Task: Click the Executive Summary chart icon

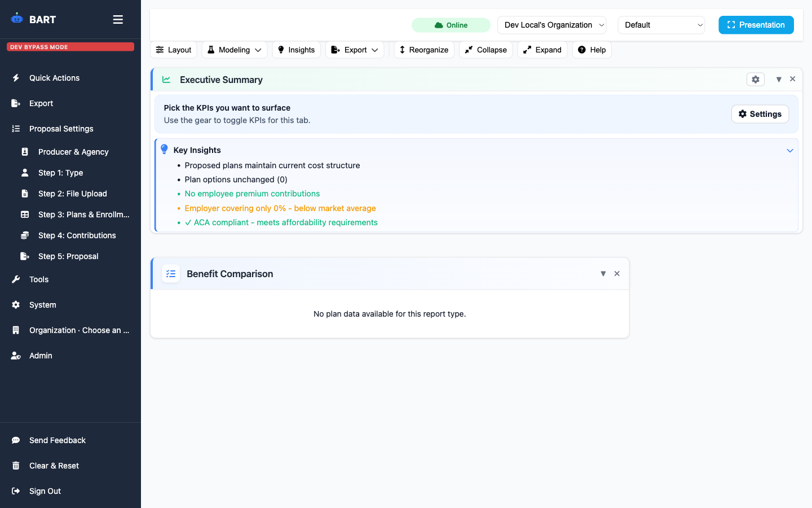Action: (x=166, y=80)
